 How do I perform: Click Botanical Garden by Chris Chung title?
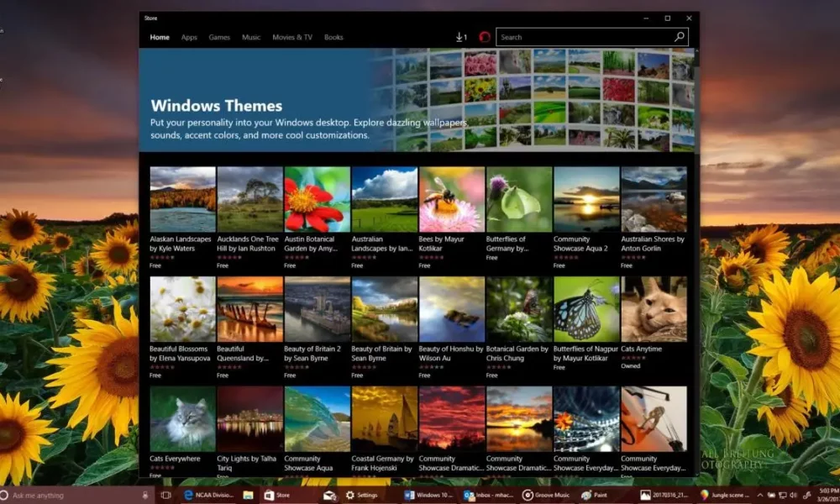(x=517, y=354)
